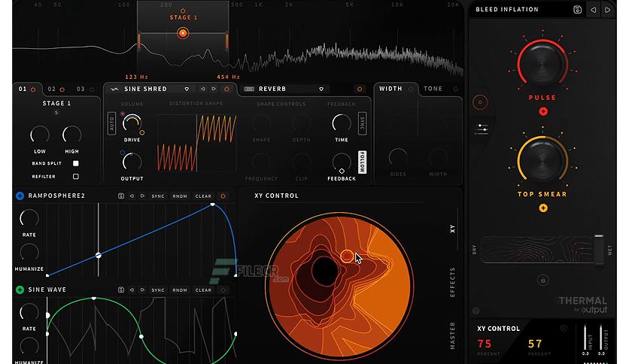Click SYNC in the RAMPOSPHERE2 header

pos(158,196)
